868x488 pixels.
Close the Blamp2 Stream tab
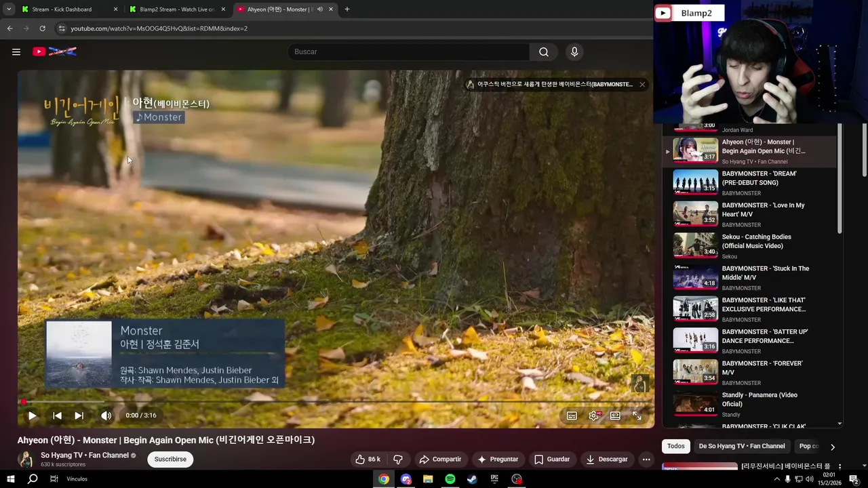(x=223, y=9)
